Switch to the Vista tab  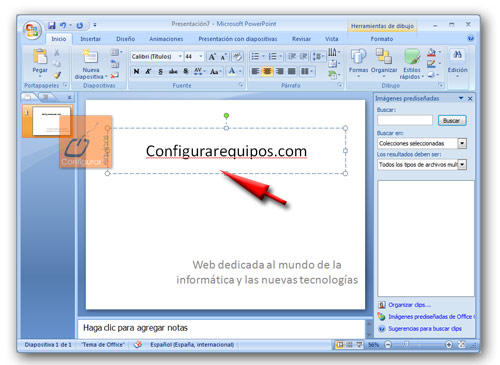[332, 39]
